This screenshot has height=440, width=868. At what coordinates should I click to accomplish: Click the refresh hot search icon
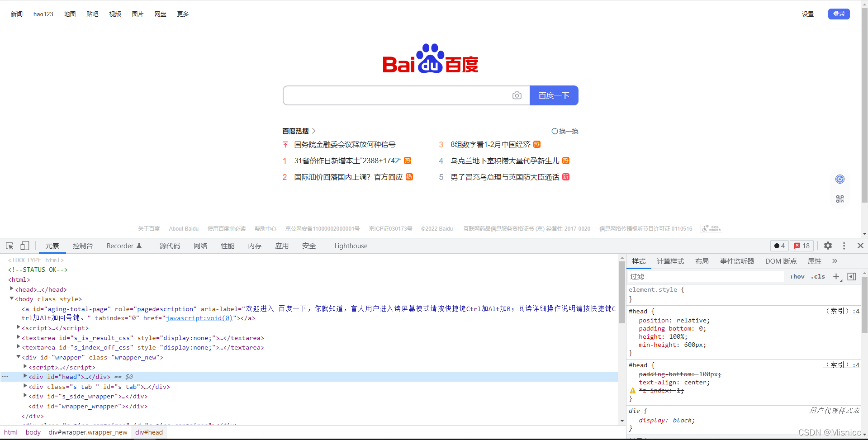[555, 131]
